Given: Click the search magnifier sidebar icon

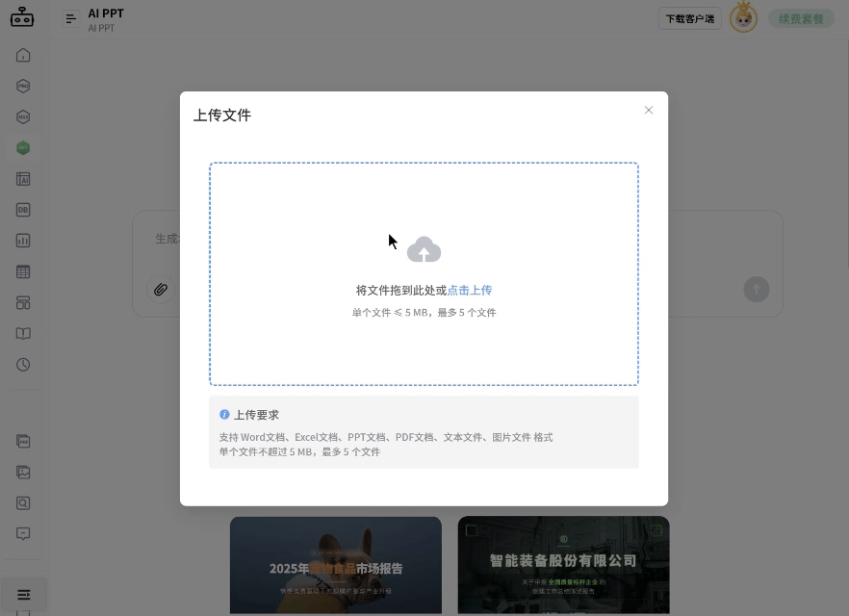Looking at the screenshot, I should (23, 502).
